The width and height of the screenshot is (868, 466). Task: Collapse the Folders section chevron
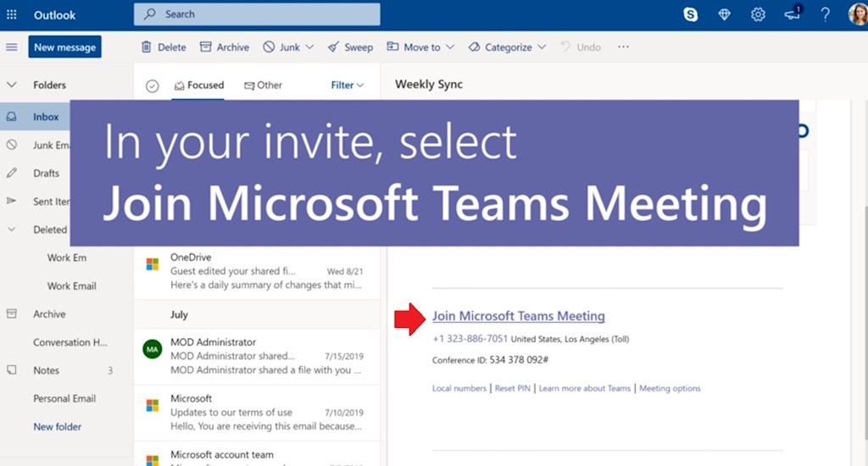click(12, 85)
